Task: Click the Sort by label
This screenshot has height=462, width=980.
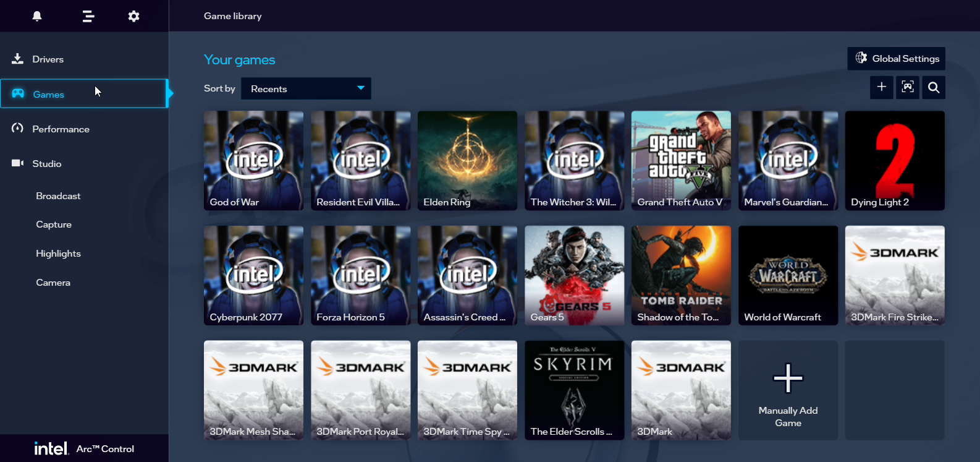Action: 219,88
